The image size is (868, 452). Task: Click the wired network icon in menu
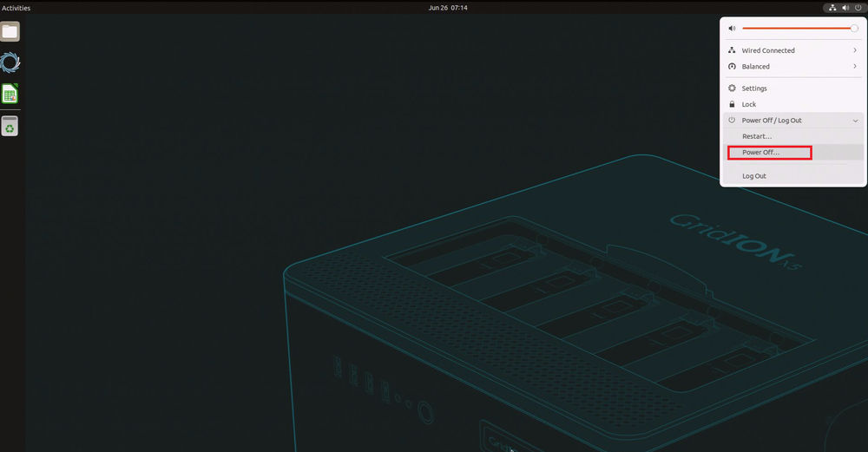732,50
